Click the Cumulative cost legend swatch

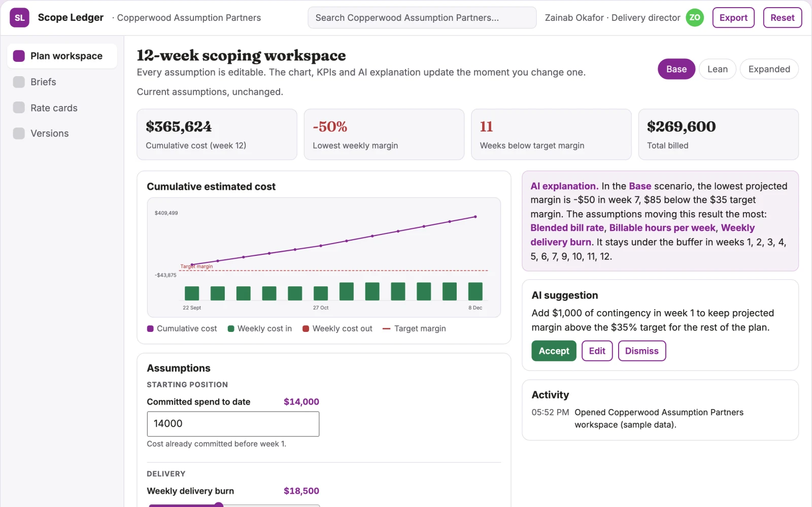(150, 328)
